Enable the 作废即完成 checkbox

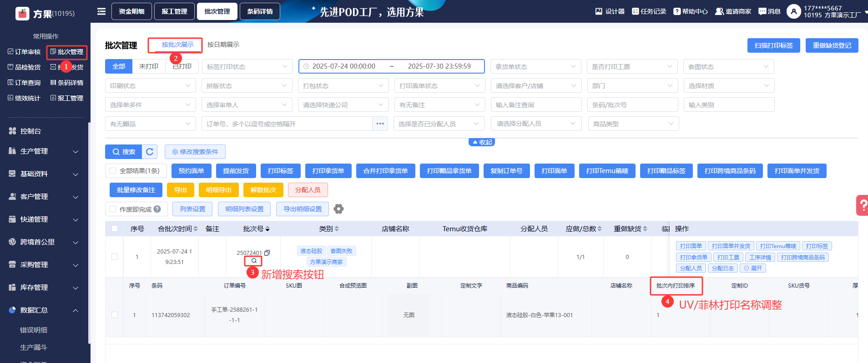tap(113, 209)
